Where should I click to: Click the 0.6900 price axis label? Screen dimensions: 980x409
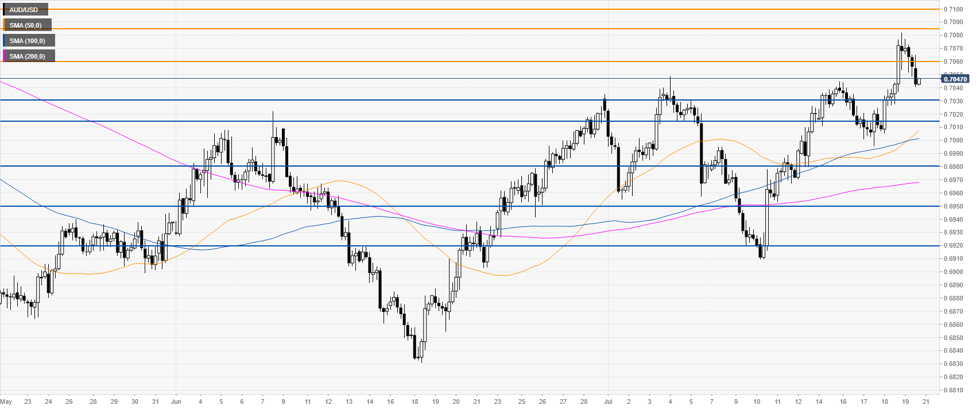coord(955,272)
